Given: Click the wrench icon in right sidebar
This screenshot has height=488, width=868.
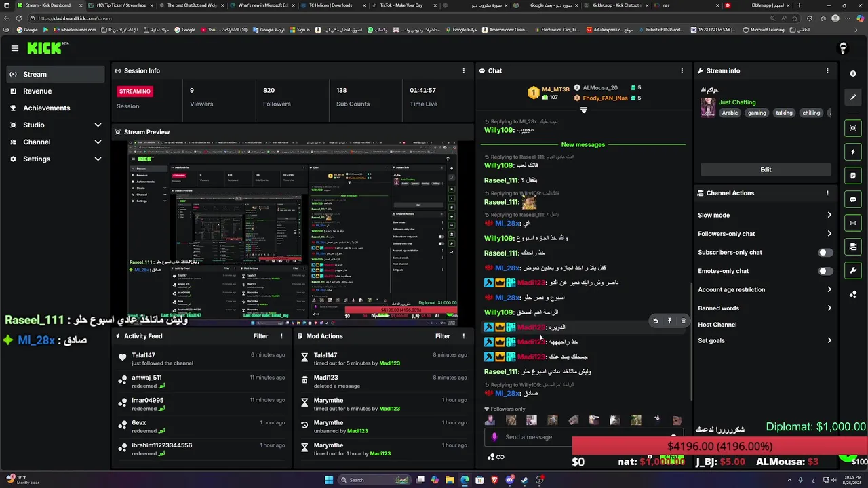Looking at the screenshot, I should (x=853, y=270).
